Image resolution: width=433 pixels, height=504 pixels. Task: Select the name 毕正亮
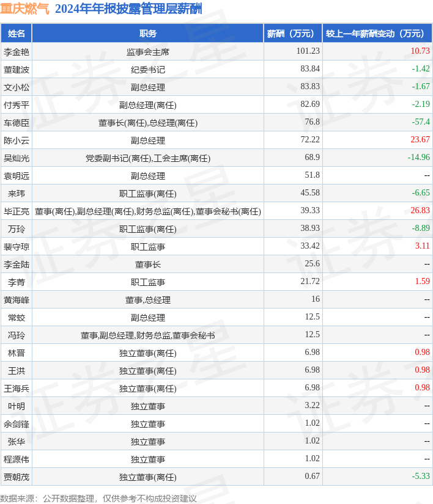tap(17, 211)
